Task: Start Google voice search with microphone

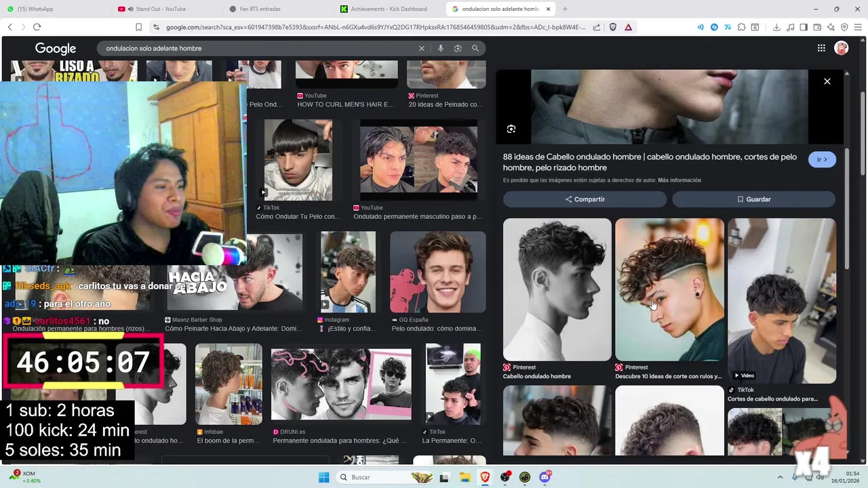Action: (441, 48)
